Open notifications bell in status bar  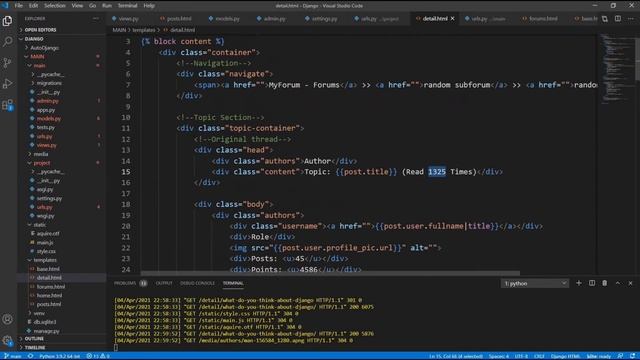[632, 356]
